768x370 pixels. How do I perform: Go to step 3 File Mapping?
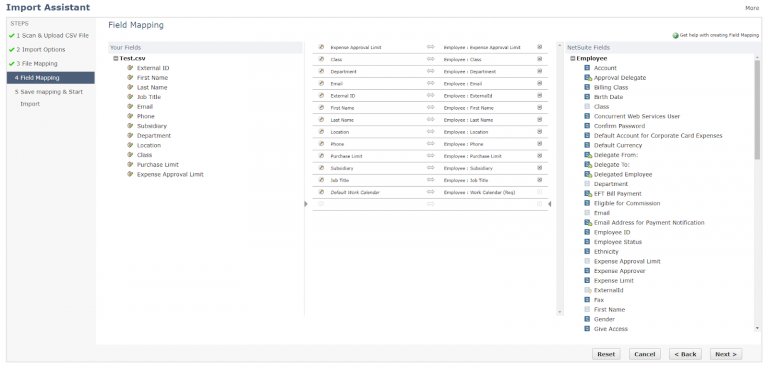(36, 64)
